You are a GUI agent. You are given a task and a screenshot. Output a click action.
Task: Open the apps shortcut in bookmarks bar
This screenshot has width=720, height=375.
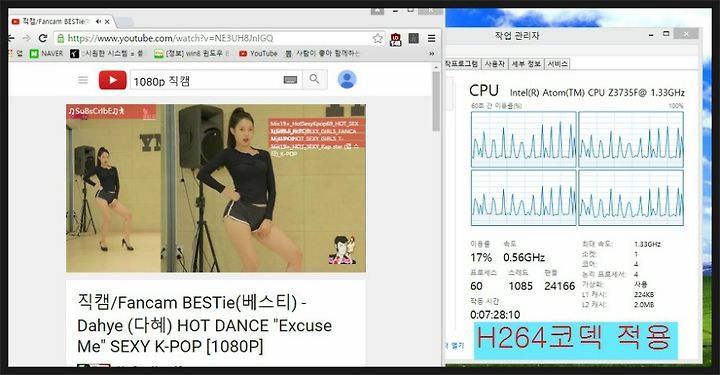point(16,54)
